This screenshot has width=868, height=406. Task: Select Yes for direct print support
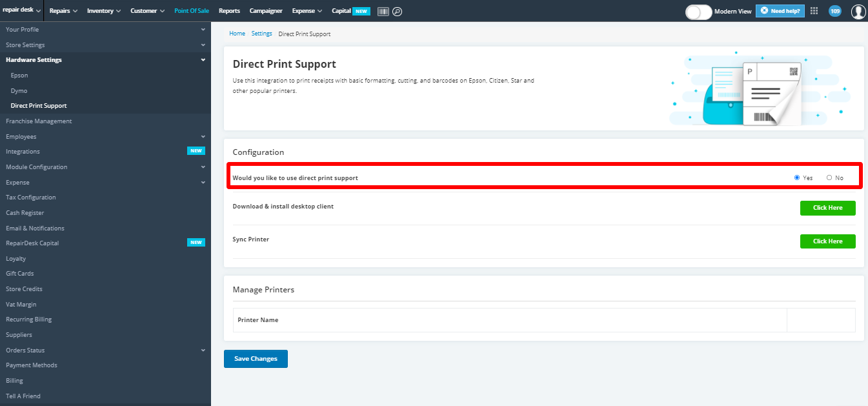(x=797, y=178)
